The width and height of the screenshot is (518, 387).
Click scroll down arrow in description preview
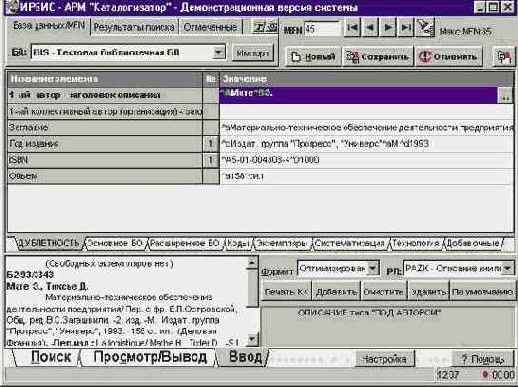tap(252, 340)
